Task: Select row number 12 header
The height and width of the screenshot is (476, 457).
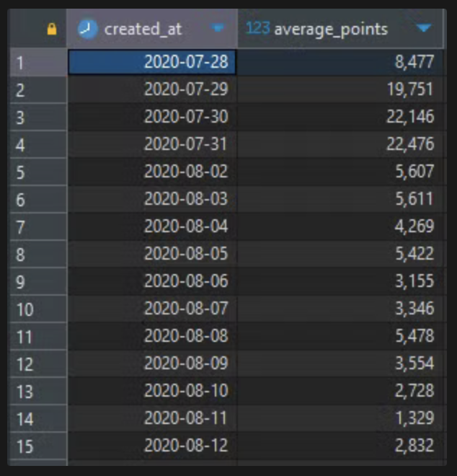Action: point(38,363)
